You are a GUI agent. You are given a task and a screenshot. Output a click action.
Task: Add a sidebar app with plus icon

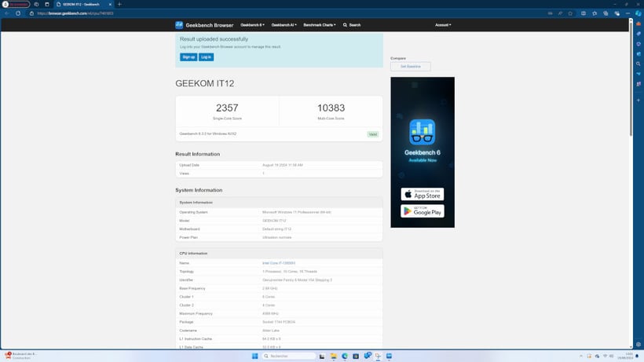pyautogui.click(x=639, y=101)
